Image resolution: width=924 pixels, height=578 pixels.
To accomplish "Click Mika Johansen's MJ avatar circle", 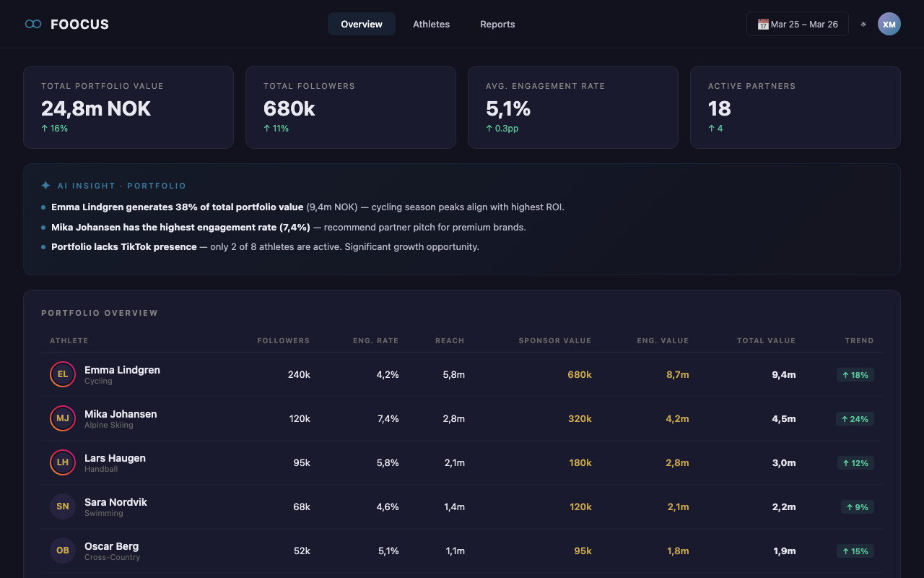I will pos(62,418).
